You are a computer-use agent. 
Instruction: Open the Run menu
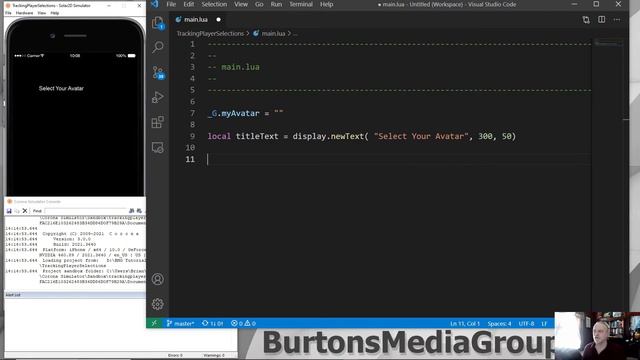click(x=276, y=4)
